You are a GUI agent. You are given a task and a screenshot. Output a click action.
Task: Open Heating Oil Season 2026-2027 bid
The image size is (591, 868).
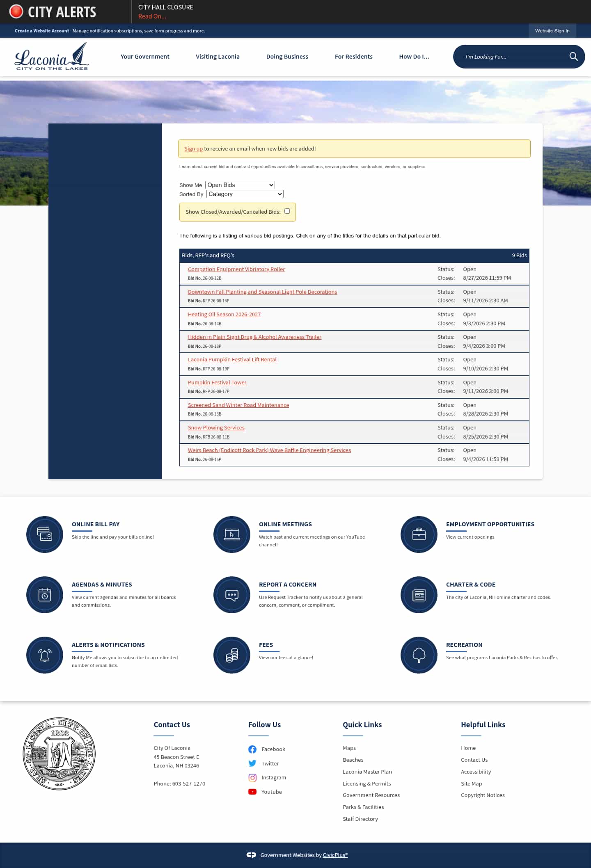[x=224, y=314]
